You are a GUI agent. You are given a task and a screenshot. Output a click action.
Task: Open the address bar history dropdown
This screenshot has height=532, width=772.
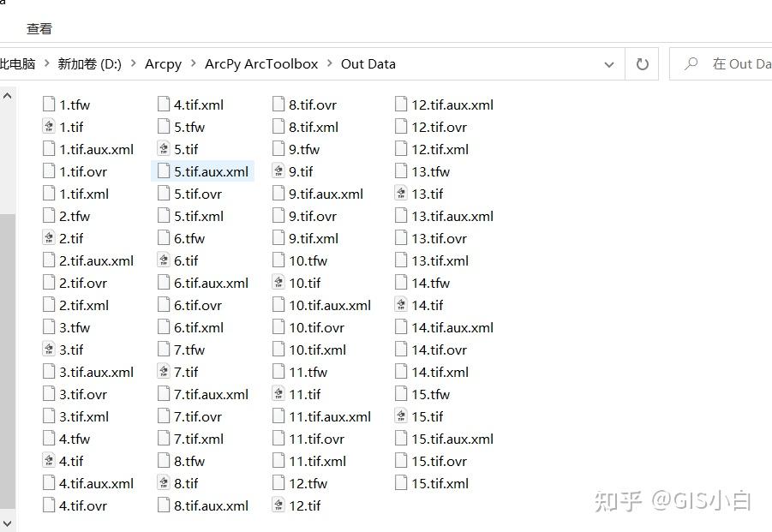(x=609, y=64)
